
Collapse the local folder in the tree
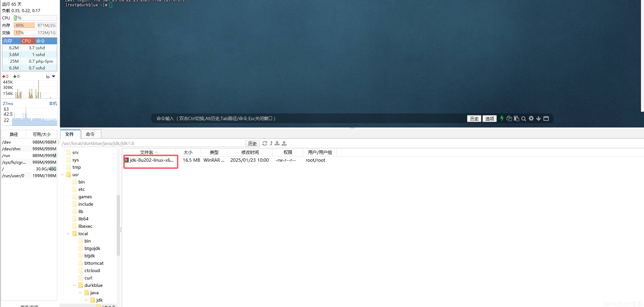click(68, 234)
